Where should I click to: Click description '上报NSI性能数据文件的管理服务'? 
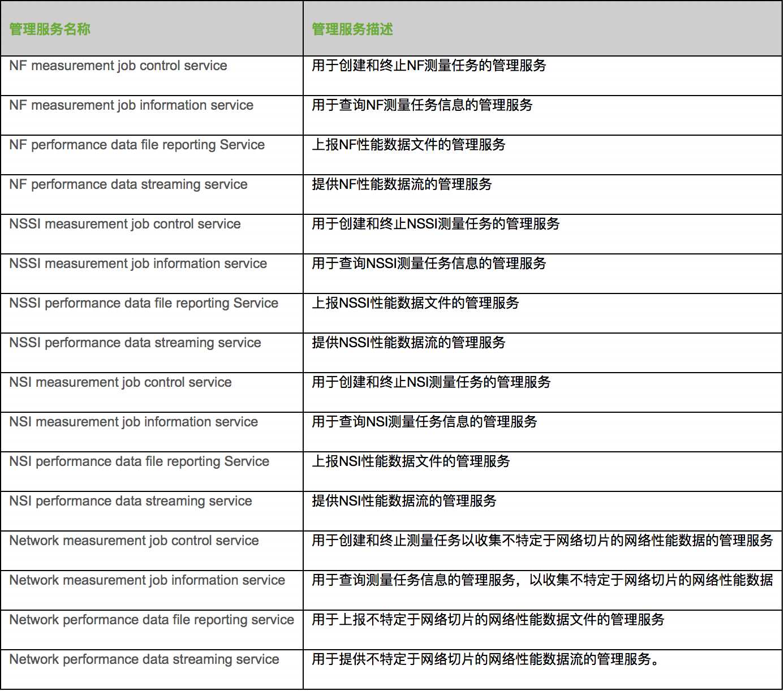(x=411, y=461)
